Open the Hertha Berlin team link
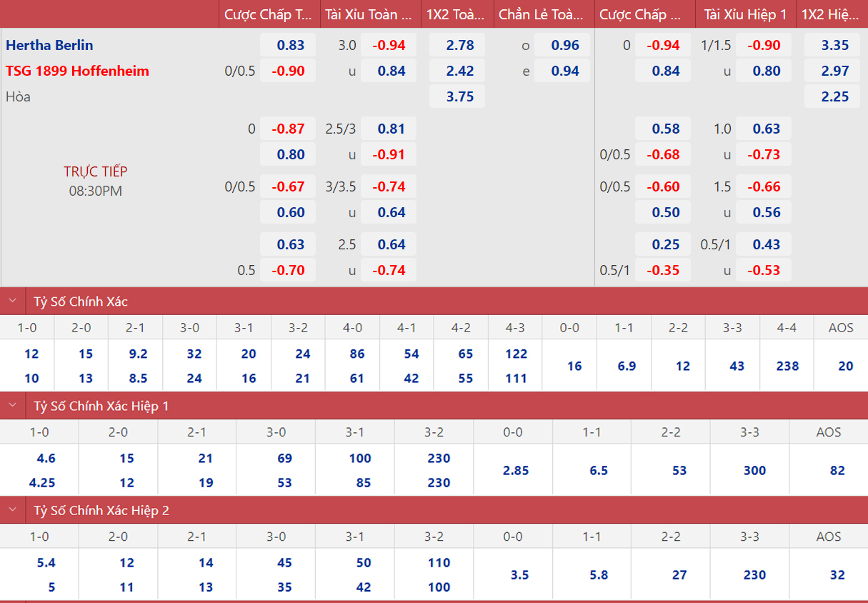 (49, 45)
